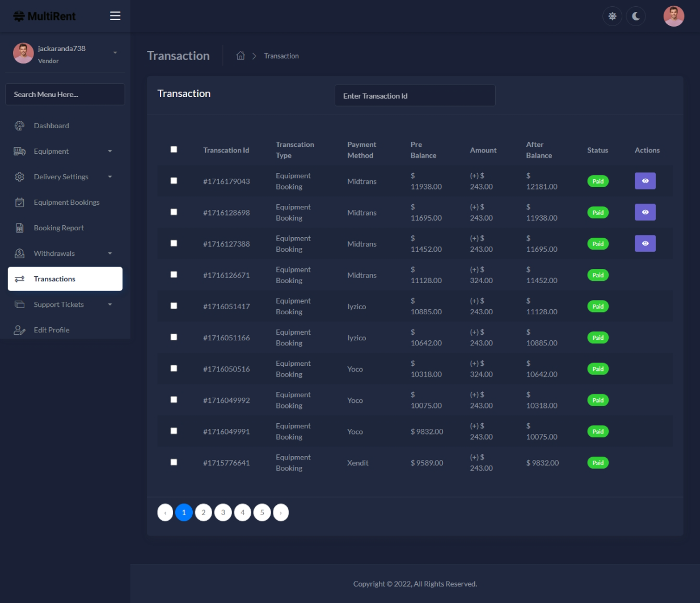Viewport: 700px width, 603px height.
Task: Select checkbox for transaction #1716126671
Action: pyautogui.click(x=174, y=275)
